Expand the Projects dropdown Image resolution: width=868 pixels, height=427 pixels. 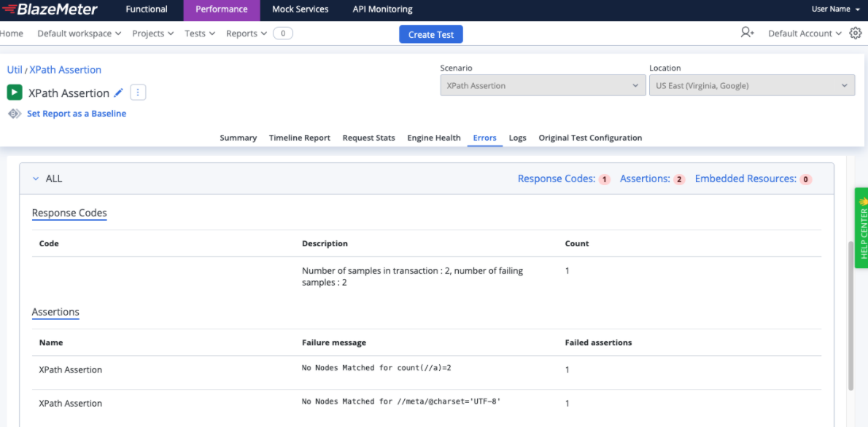(152, 33)
